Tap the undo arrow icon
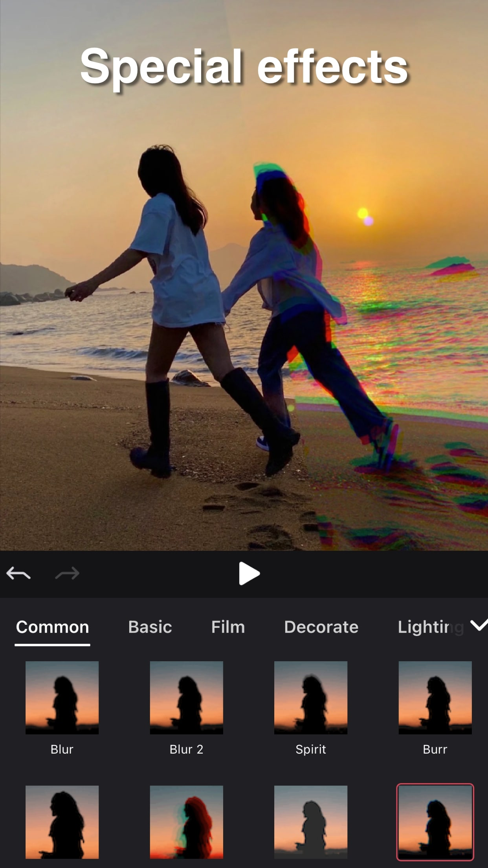 [18, 574]
